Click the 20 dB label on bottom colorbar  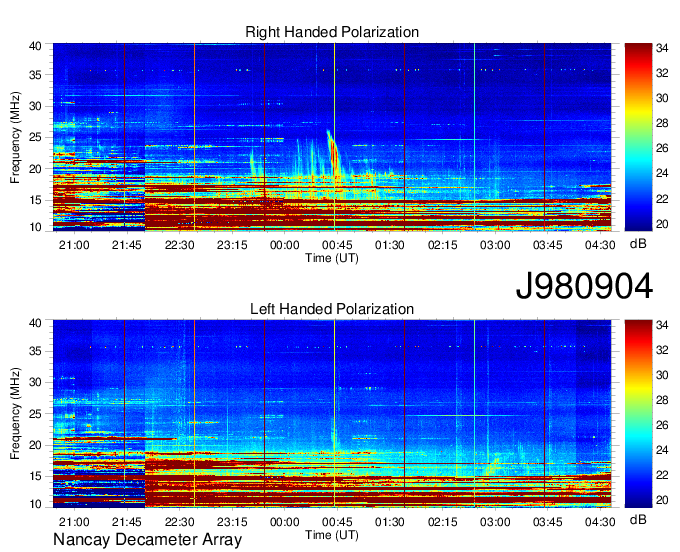(662, 500)
